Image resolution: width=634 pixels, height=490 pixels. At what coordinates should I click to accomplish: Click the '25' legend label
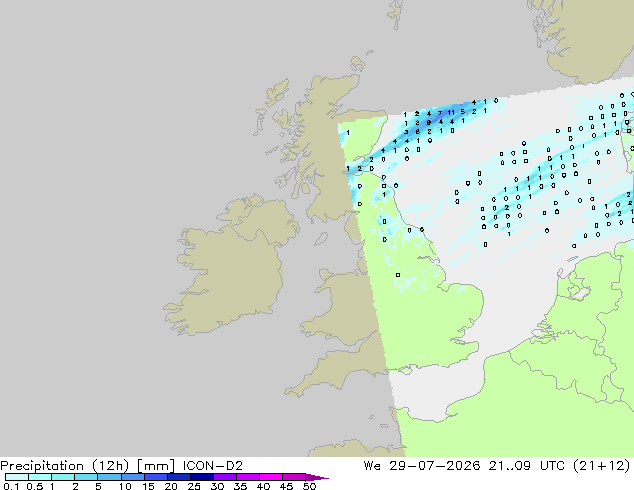tap(194, 486)
